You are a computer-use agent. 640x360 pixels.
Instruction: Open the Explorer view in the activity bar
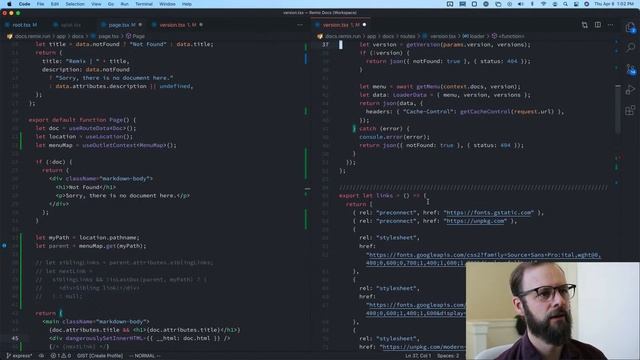click(630, 28)
